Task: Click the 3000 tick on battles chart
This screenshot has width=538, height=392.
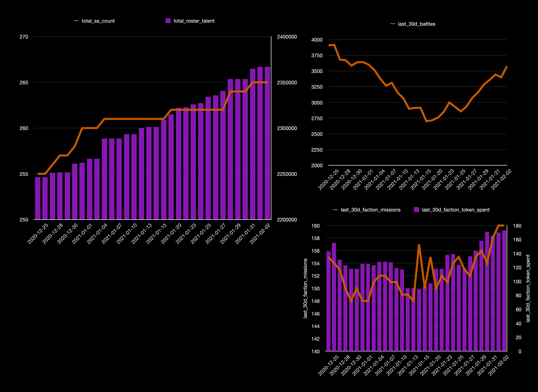Action: tap(317, 103)
